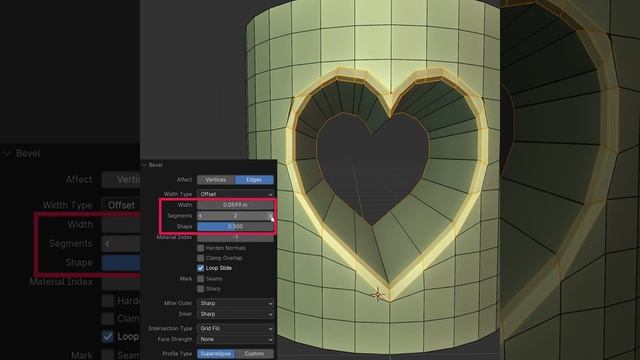The image size is (640, 360).
Task: Enable the Harden Normals checkbox
Action: (200, 248)
